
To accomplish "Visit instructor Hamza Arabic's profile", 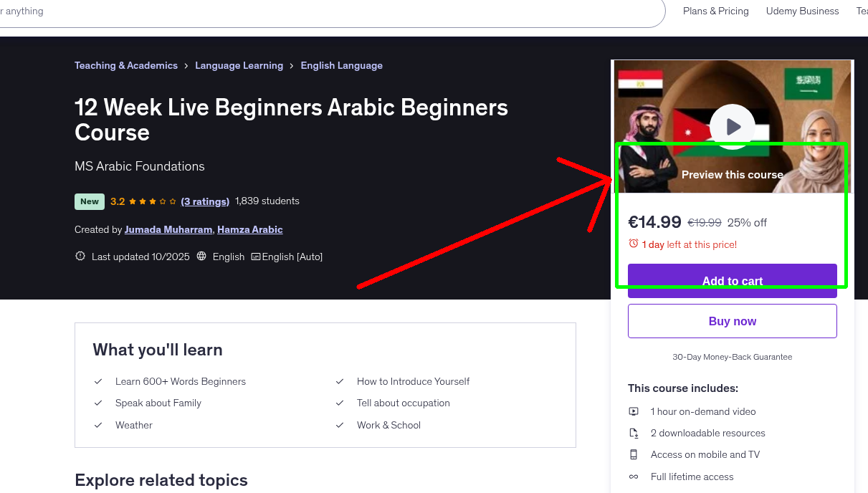I will (x=249, y=229).
